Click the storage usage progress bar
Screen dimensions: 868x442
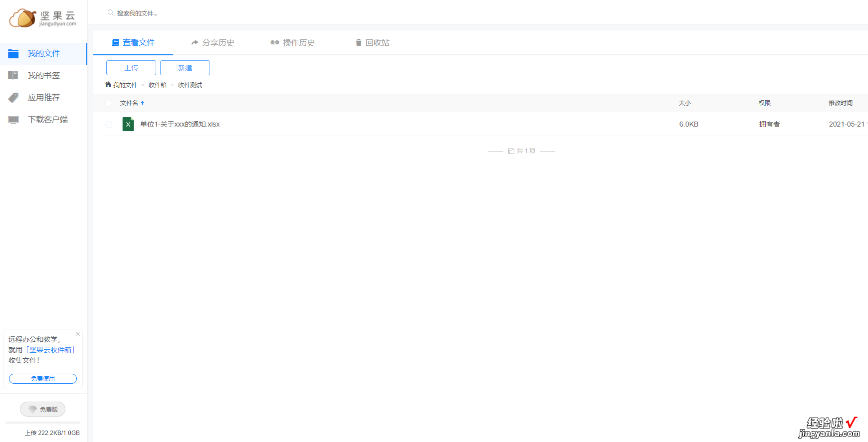pyautogui.click(x=43, y=423)
